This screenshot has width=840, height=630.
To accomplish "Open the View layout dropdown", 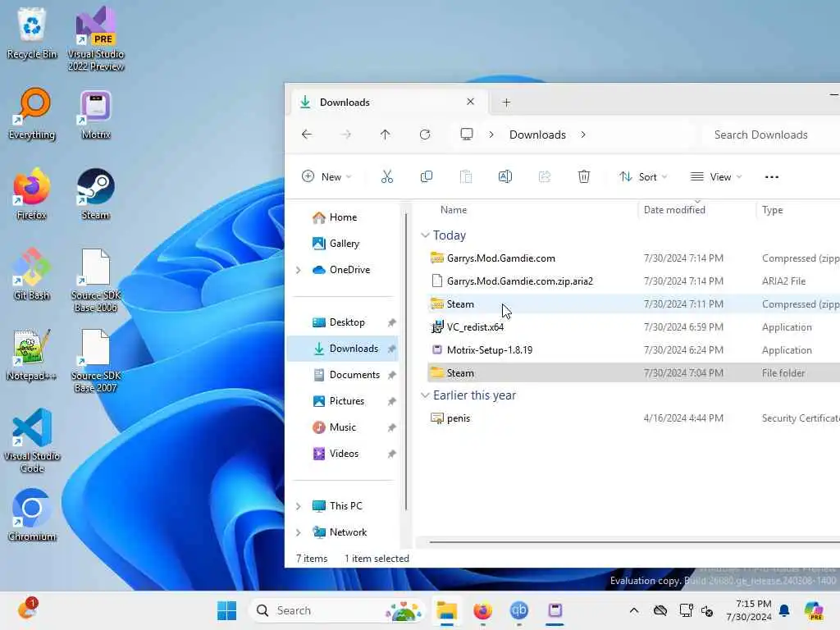I will (715, 177).
